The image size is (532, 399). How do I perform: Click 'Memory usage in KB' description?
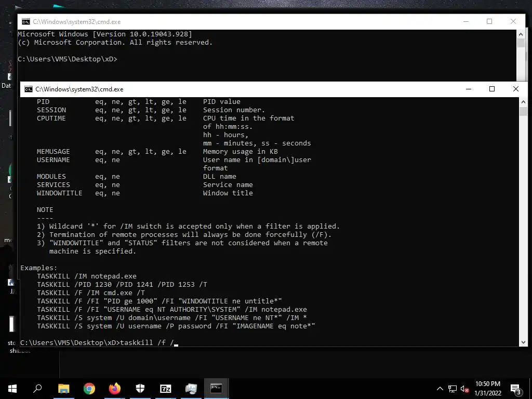240,151
